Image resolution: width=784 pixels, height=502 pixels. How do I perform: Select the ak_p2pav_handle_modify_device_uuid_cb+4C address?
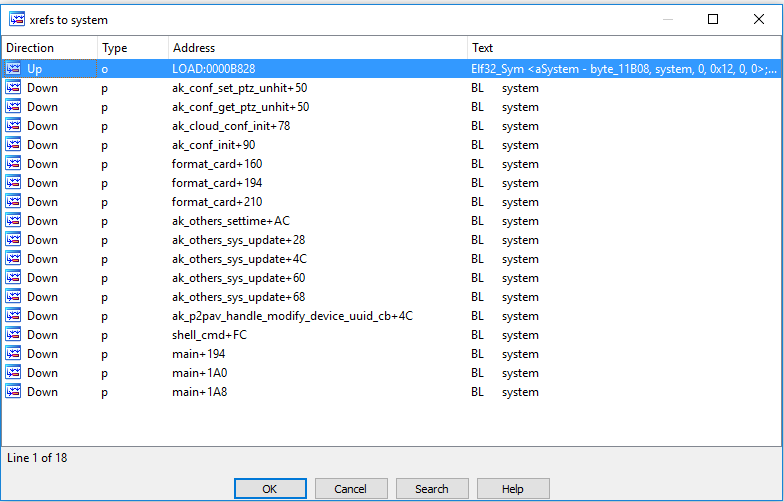tap(292, 316)
